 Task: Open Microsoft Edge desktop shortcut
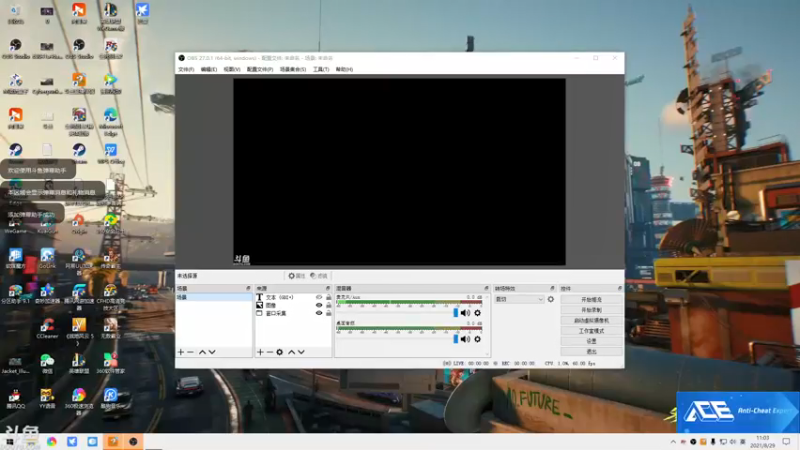(x=110, y=122)
